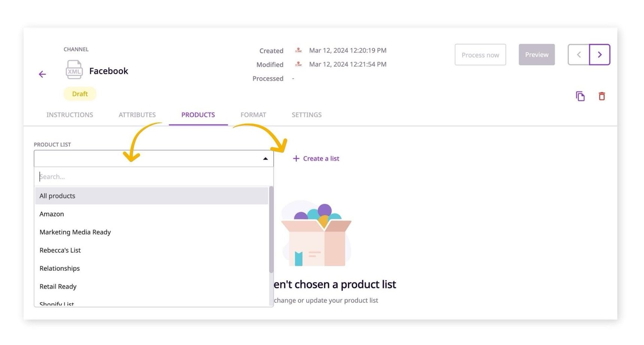The image size is (644, 345).
Task: Click the user avatar beside the Created date
Action: [x=298, y=50]
